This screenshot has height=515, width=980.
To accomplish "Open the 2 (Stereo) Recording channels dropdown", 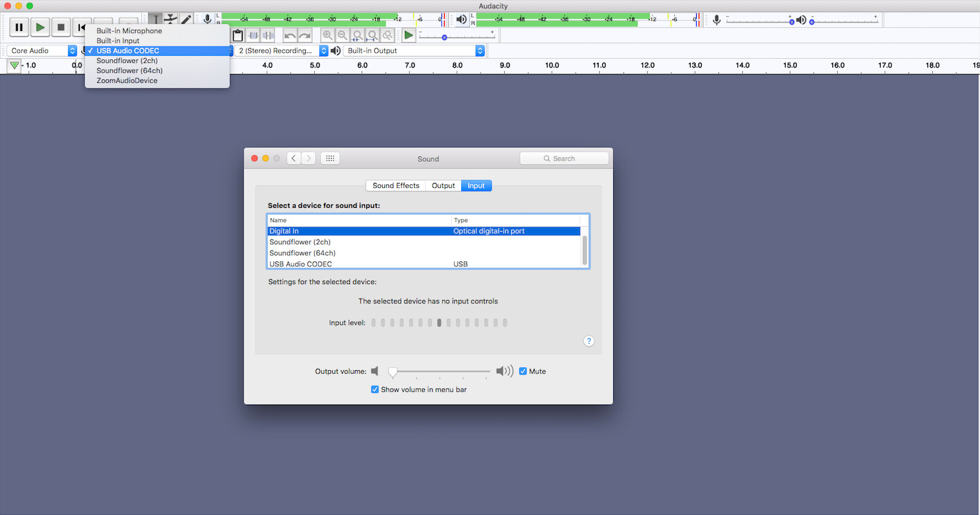I will pyautogui.click(x=281, y=51).
